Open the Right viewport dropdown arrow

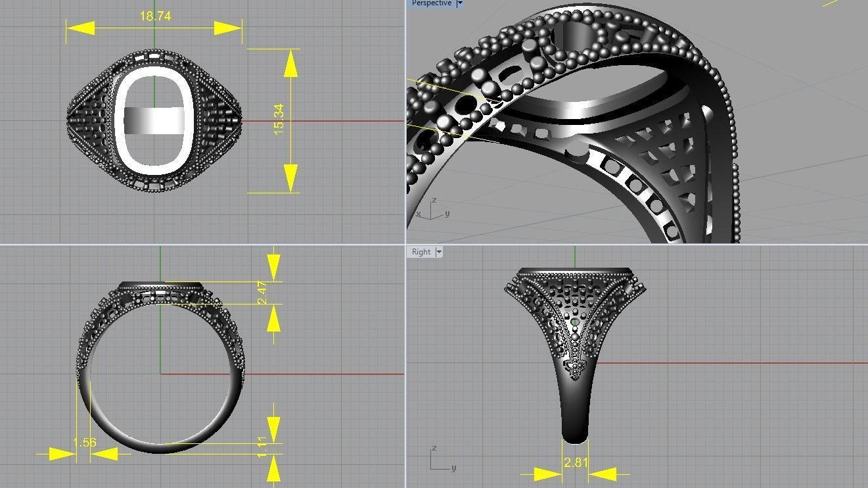click(439, 252)
